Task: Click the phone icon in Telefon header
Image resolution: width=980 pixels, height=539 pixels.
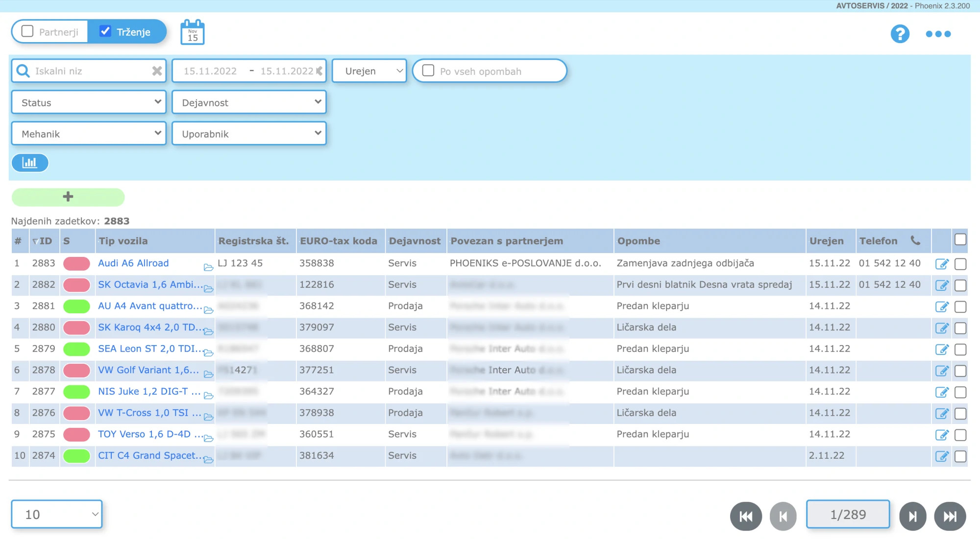Action: [915, 240]
